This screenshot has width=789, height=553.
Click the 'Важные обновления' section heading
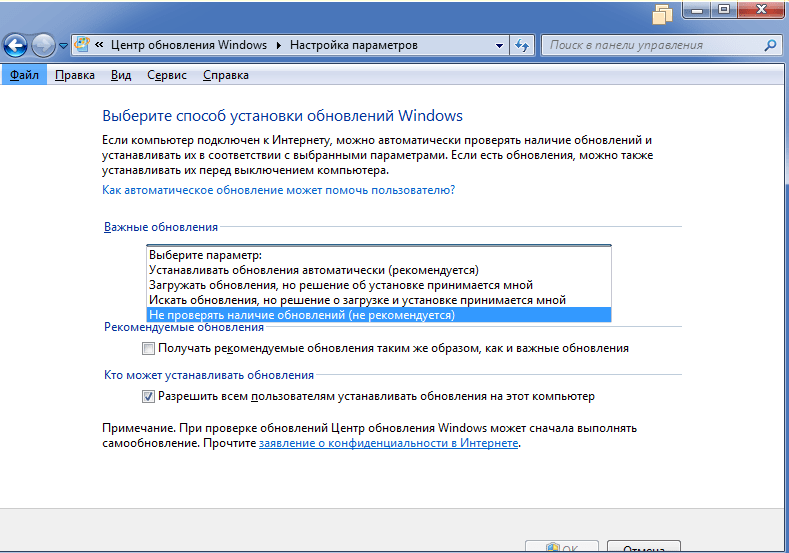click(x=161, y=227)
